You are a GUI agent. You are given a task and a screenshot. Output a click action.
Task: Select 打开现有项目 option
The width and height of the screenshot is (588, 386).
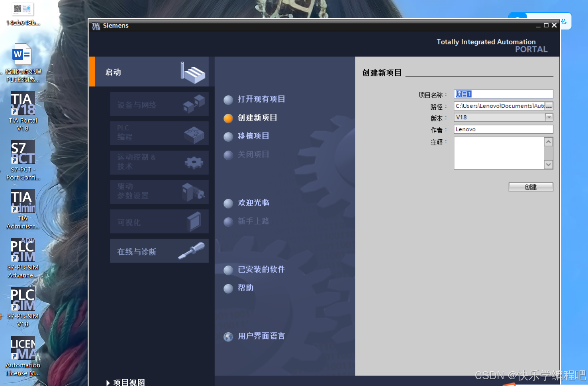pyautogui.click(x=254, y=99)
